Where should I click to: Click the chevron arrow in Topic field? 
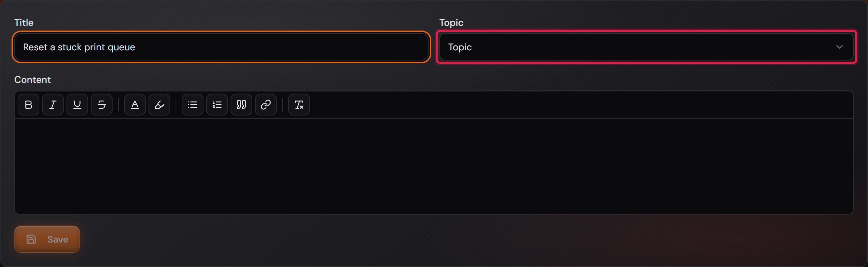pos(840,47)
